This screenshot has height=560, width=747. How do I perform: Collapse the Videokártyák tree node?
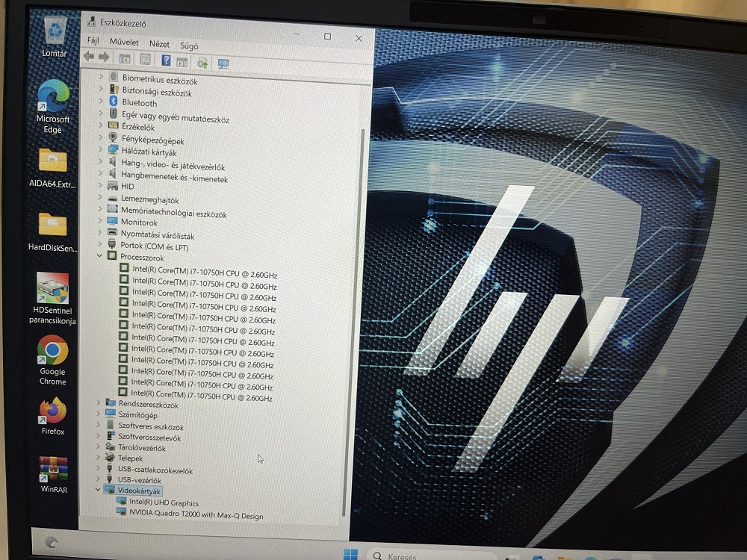(x=98, y=489)
